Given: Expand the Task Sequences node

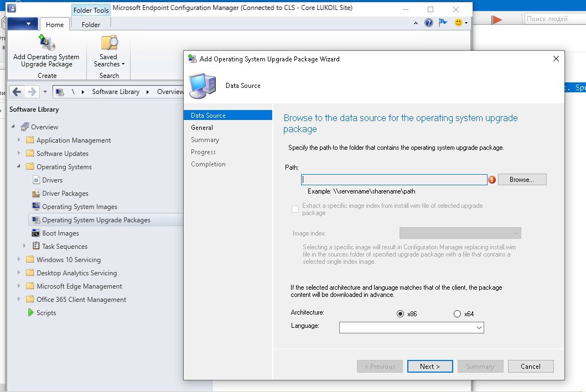Looking at the screenshot, I should coord(25,245).
